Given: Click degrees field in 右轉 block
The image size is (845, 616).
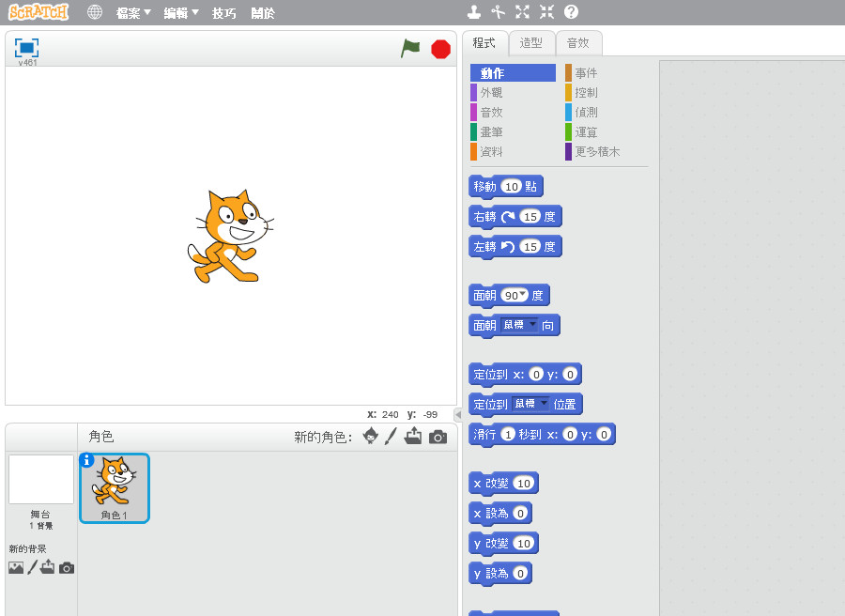Looking at the screenshot, I should [530, 217].
